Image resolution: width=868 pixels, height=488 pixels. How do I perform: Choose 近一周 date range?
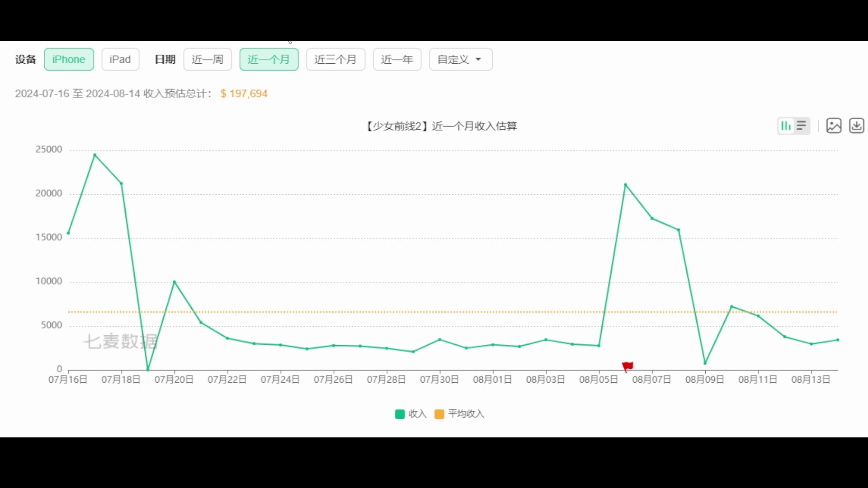208,59
